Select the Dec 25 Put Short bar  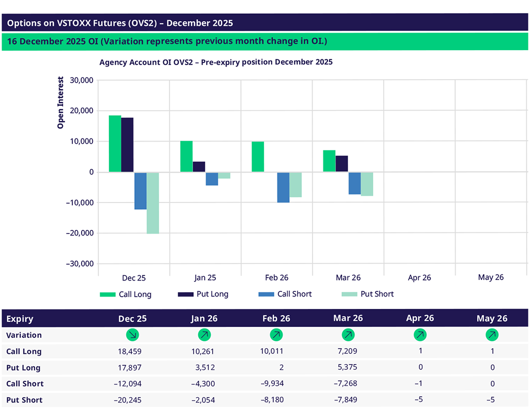153,203
